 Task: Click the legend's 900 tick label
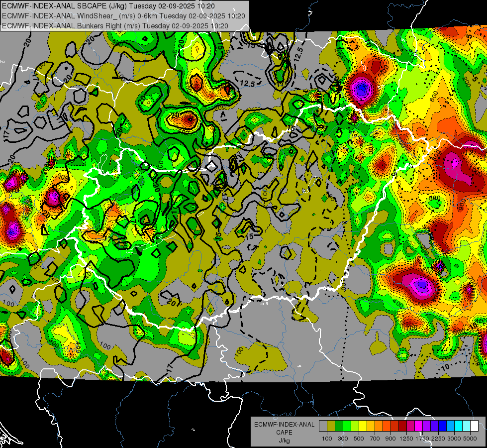(x=390, y=439)
